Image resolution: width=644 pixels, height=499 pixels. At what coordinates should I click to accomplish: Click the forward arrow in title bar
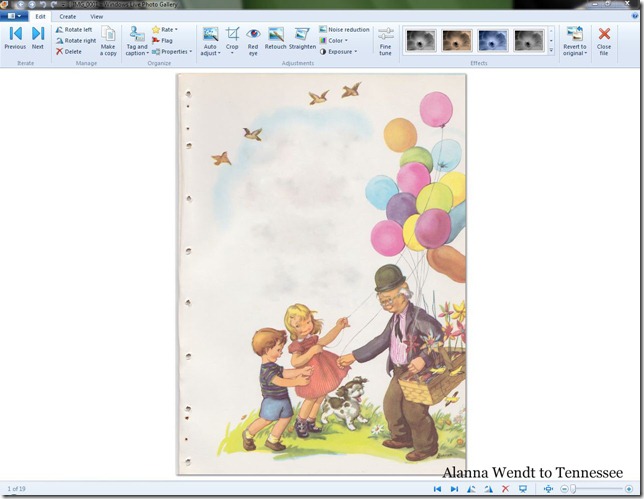pyautogui.click(x=32, y=5)
